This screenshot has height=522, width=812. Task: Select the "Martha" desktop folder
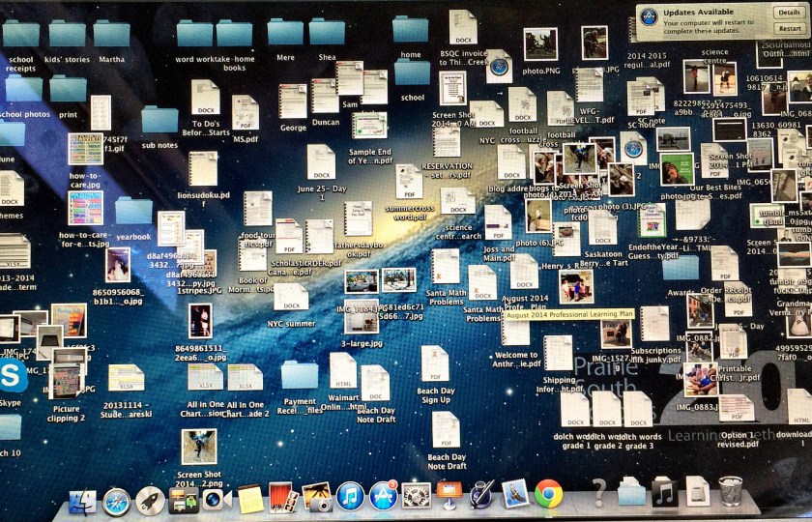(111, 34)
